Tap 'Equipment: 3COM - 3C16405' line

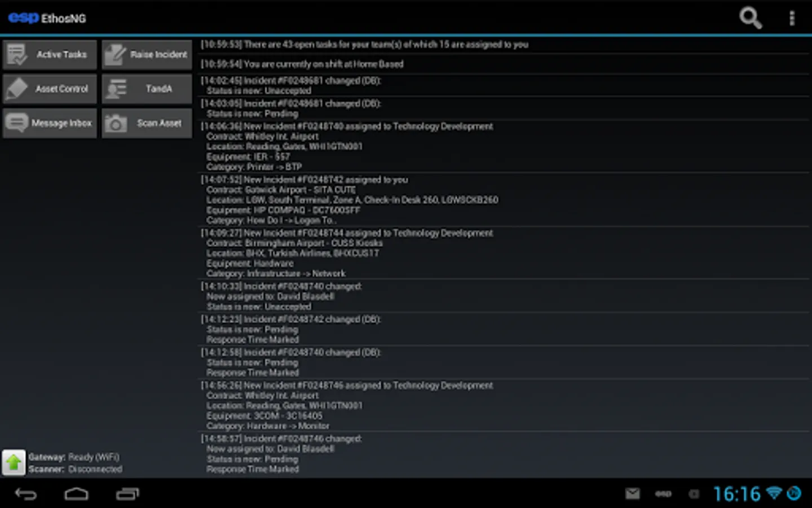264,416
